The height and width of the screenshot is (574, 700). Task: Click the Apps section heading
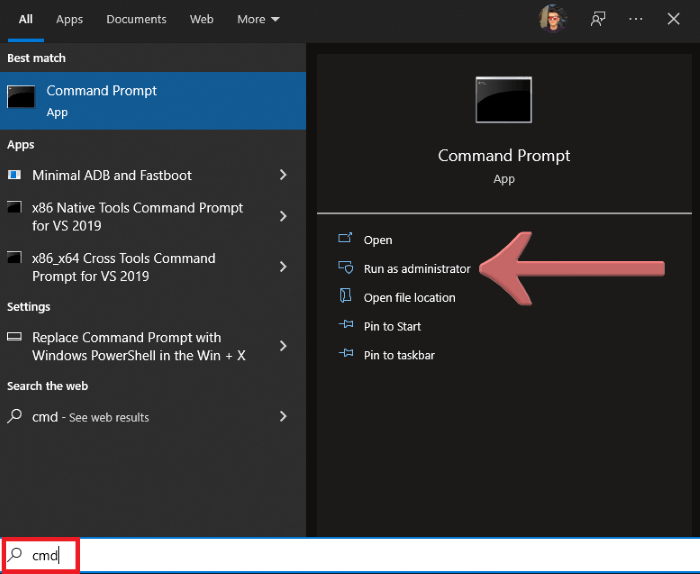[21, 145]
